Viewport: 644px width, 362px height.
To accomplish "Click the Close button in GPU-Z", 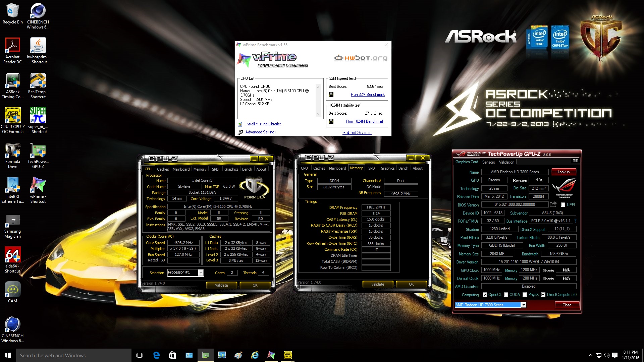I will point(567,305).
